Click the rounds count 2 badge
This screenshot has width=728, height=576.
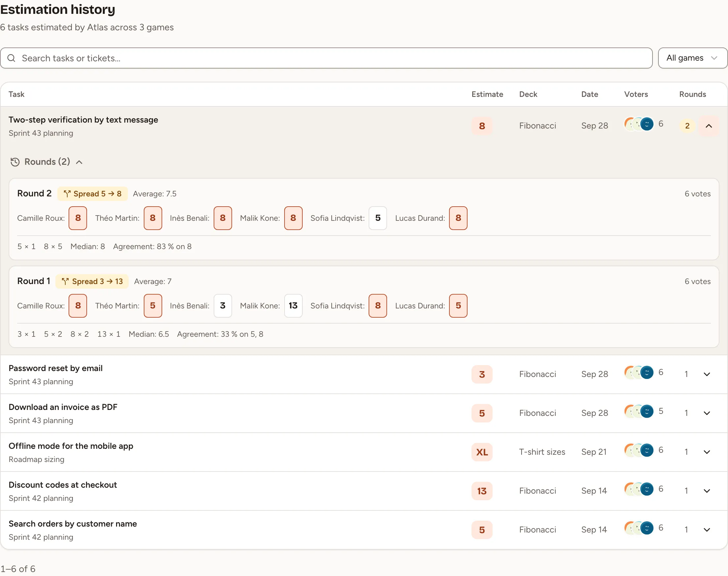coord(687,126)
